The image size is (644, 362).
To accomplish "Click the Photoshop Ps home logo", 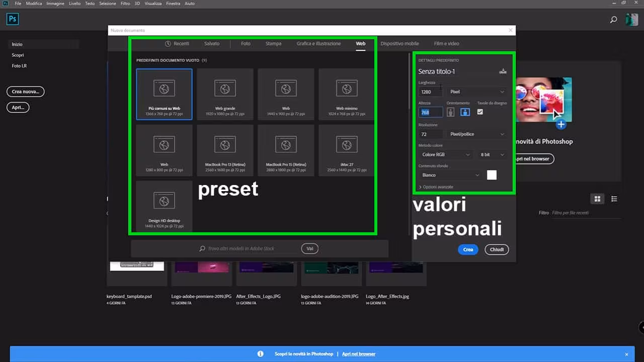I will 13,20.
